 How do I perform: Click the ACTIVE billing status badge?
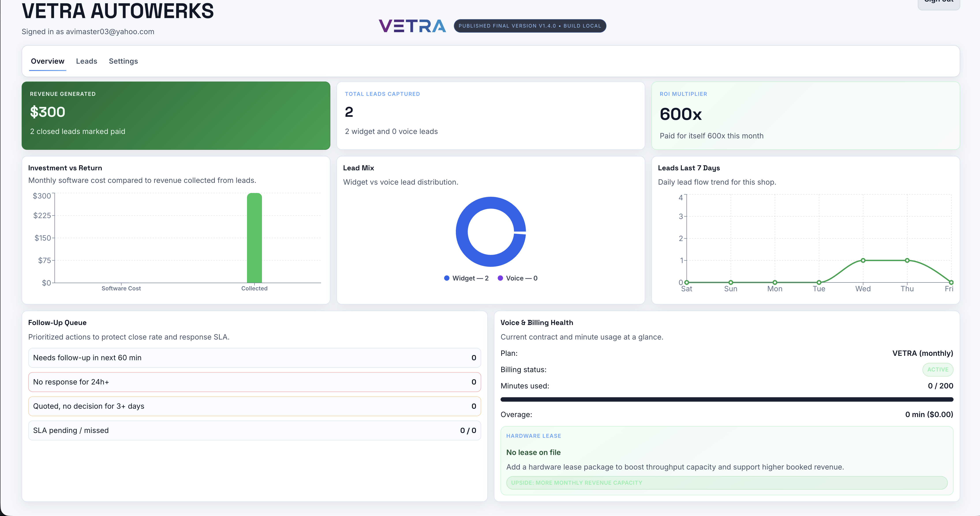tap(938, 370)
